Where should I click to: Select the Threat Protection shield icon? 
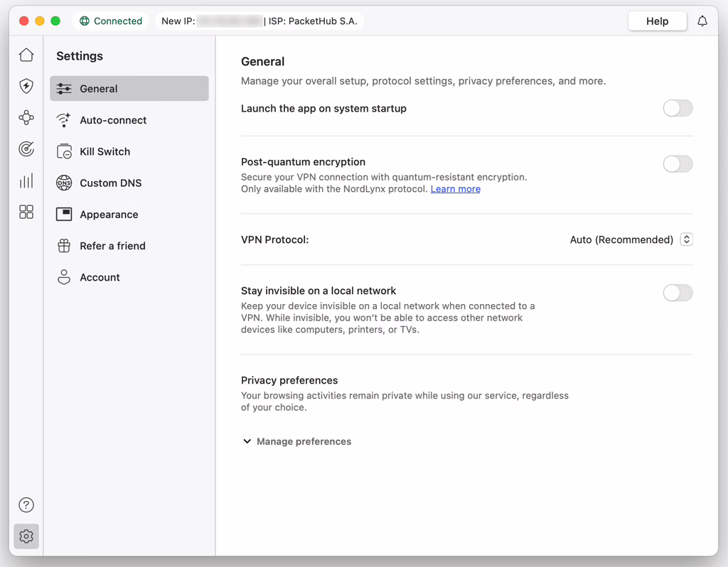[26, 86]
